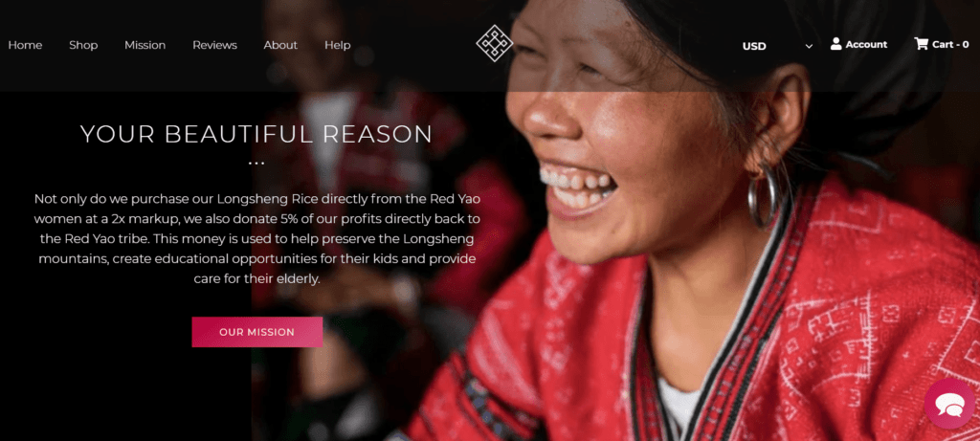Select Mission in the navigation bar
Viewport: 980px width, 441px height.
(145, 45)
